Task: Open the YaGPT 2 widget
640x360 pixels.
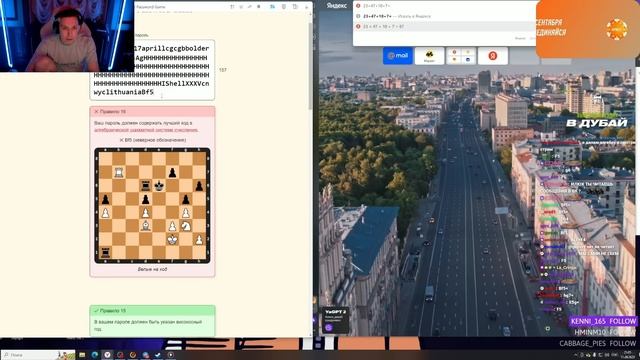Action: (336, 320)
